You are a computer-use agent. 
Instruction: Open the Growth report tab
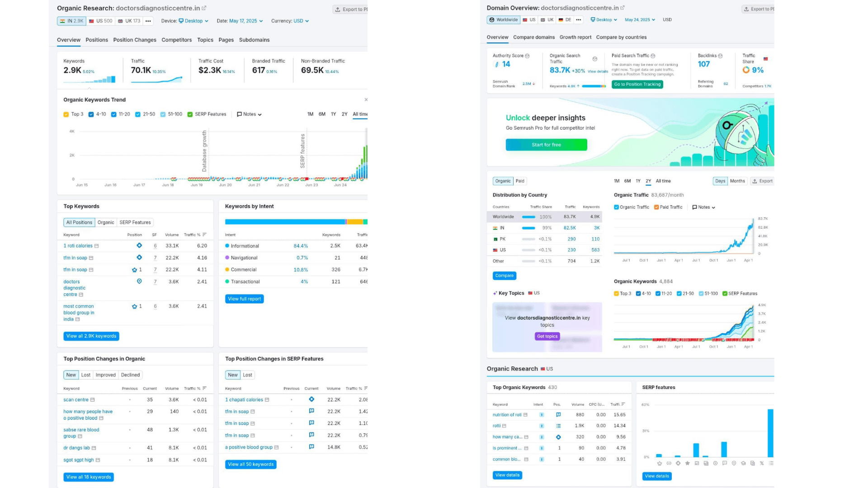click(x=575, y=37)
